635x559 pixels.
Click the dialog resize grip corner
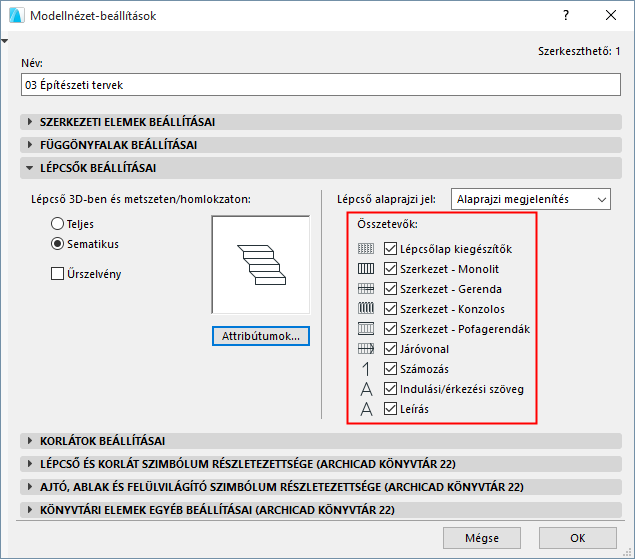point(627,551)
